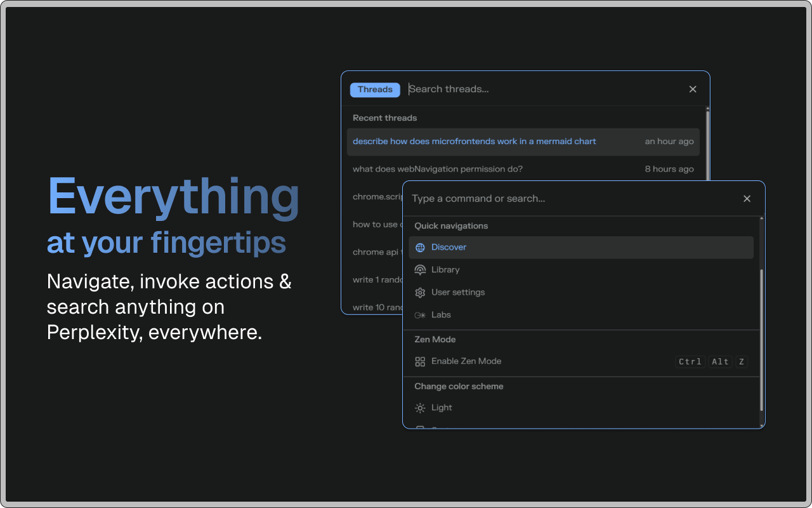Open User settings from the palette
812x508 pixels.
(458, 293)
